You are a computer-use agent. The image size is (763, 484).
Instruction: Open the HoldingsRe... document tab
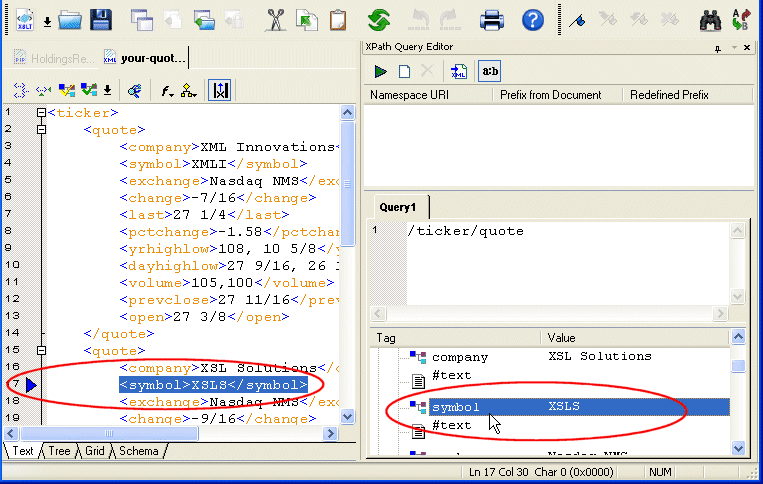tap(56, 58)
